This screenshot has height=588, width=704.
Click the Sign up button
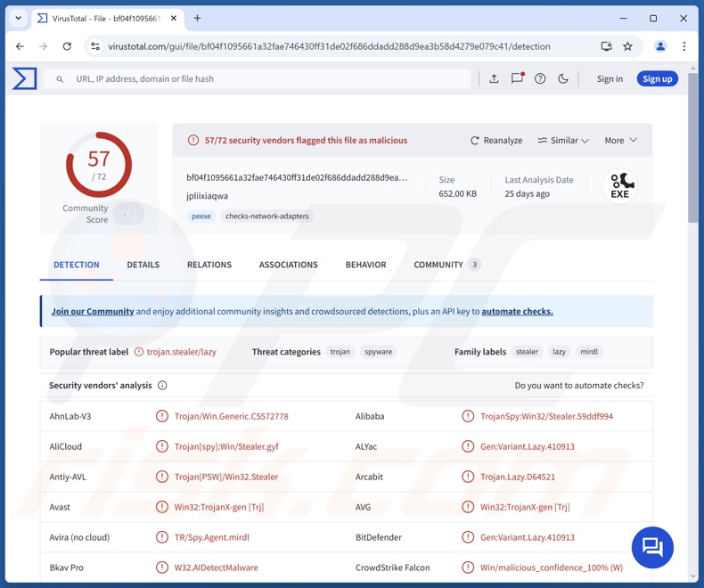tap(657, 78)
